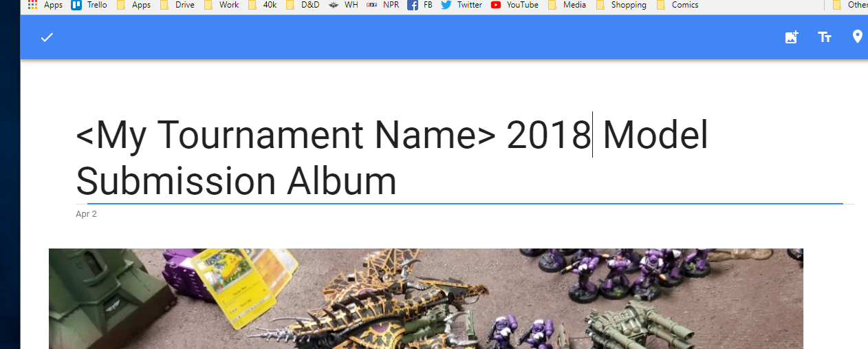Expand the Work bookmarks folder
Image resolution: width=868 pixels, height=349 pixels.
pyautogui.click(x=221, y=5)
